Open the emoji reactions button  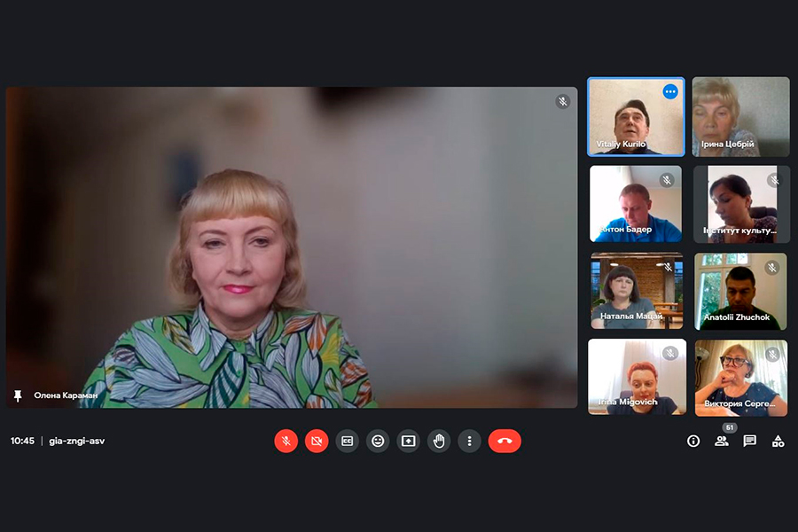[378, 441]
